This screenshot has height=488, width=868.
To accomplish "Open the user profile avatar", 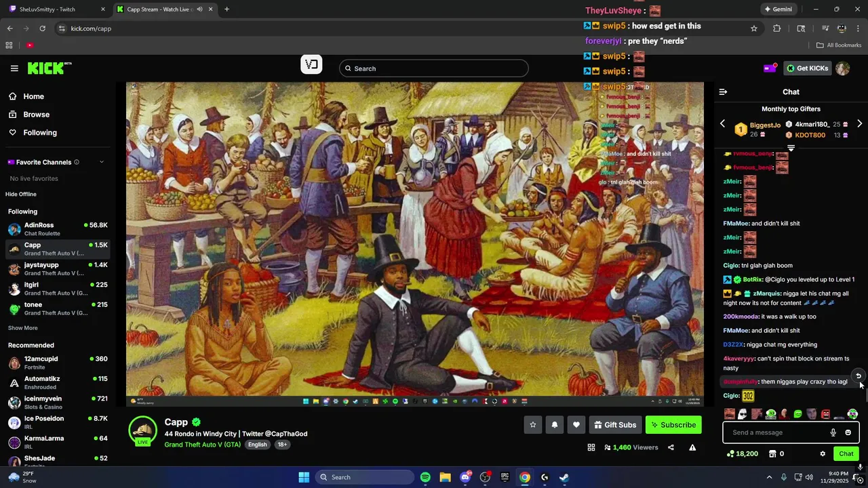I will pos(842,68).
